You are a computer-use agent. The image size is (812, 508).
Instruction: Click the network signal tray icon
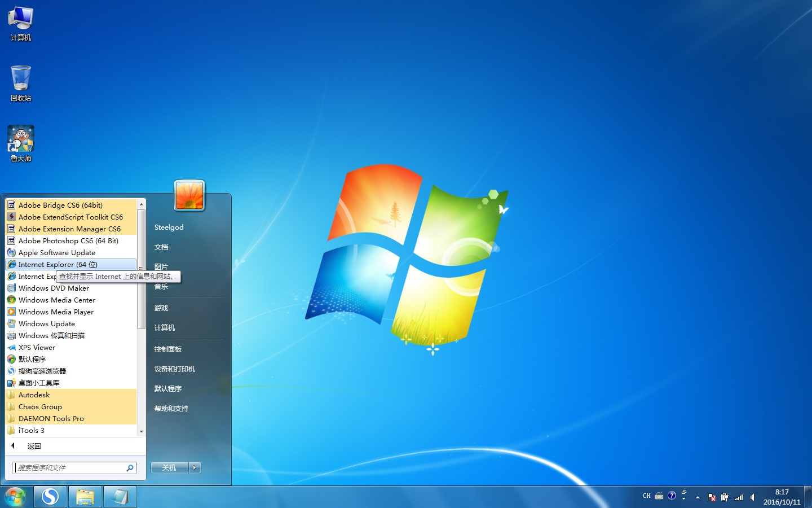pyautogui.click(x=739, y=497)
